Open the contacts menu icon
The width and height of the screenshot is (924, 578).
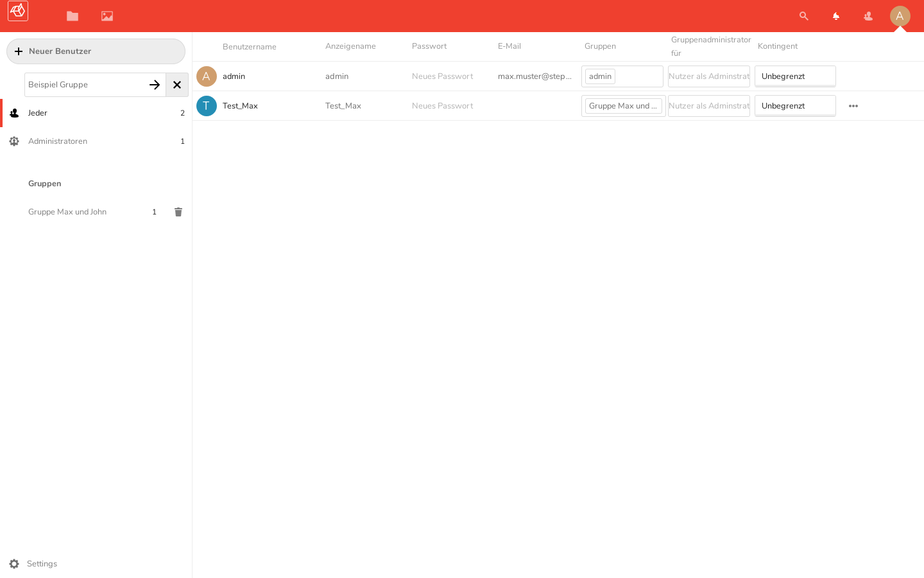click(x=868, y=16)
